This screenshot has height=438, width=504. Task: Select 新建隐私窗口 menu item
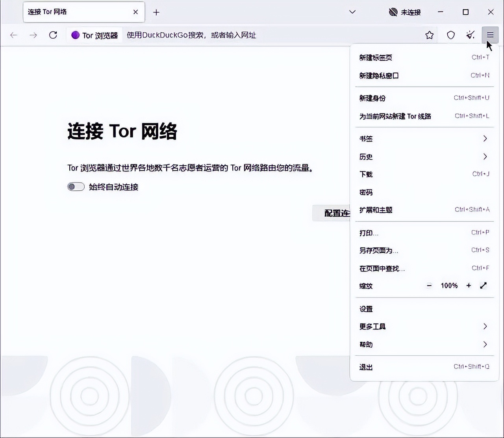click(x=424, y=76)
